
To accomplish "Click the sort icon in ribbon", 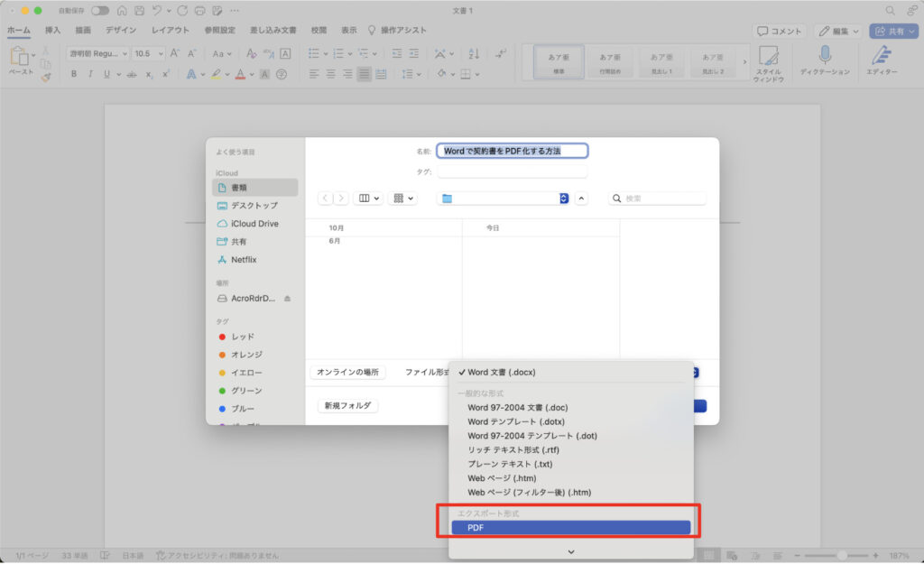I will [474, 53].
